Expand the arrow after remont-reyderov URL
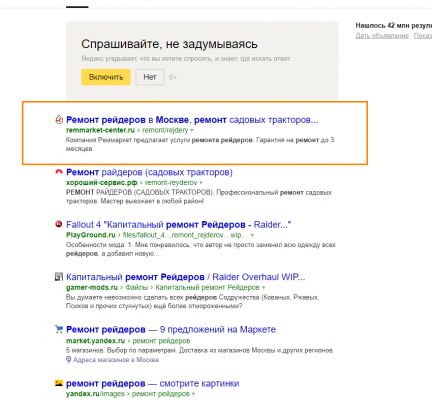 201,183
